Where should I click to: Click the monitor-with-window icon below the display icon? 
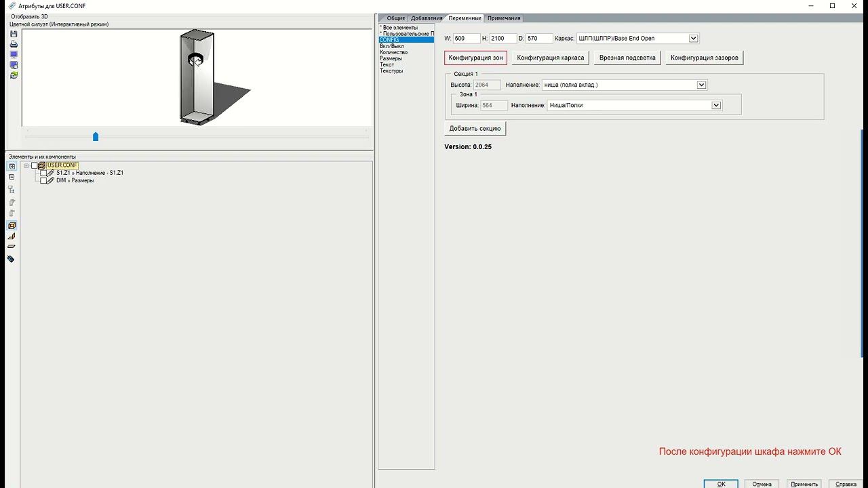pos(14,65)
